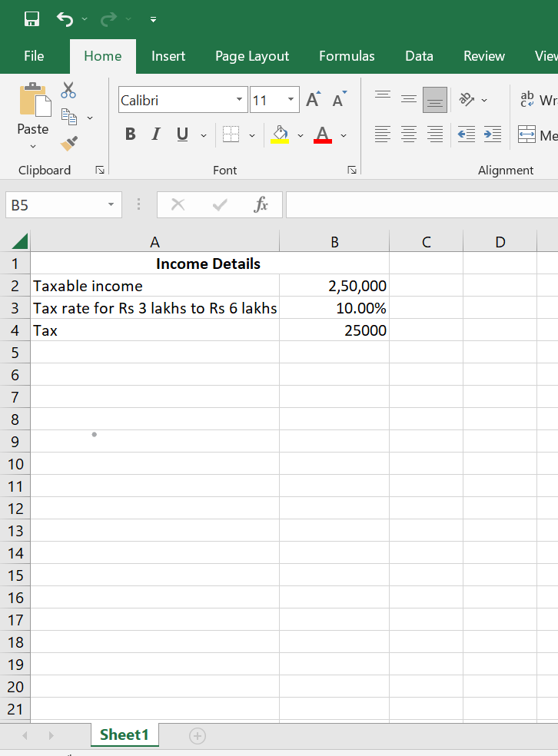Select the Income Details title cell
The image size is (558, 756).
pyautogui.click(x=209, y=264)
